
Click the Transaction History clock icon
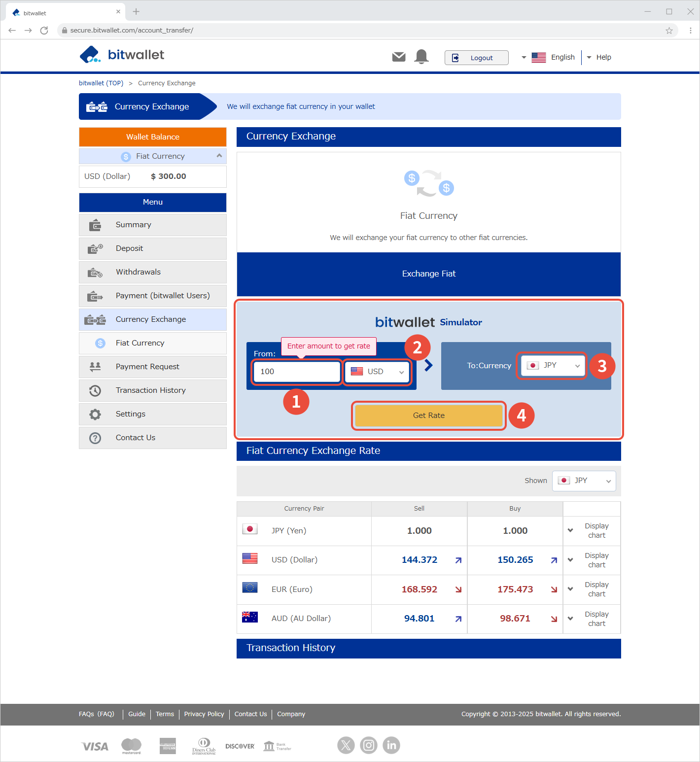click(95, 391)
